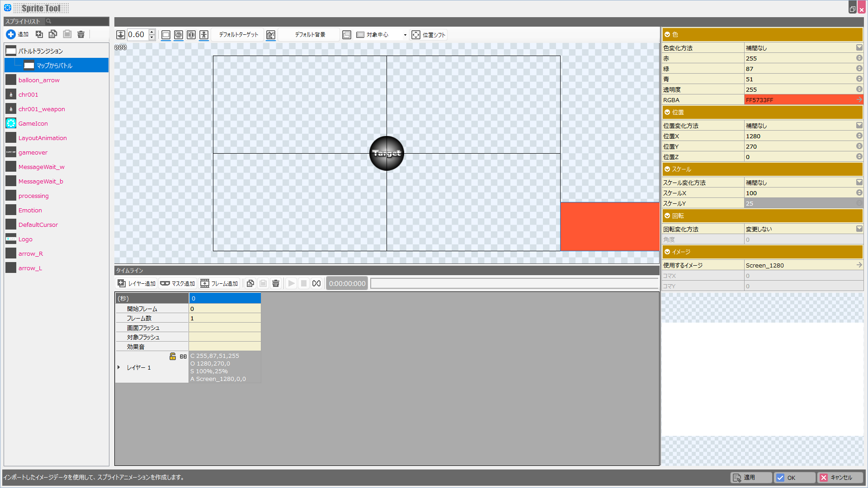Select the バトルトランジション sprite group
This screenshot has width=868, height=488.
41,51
